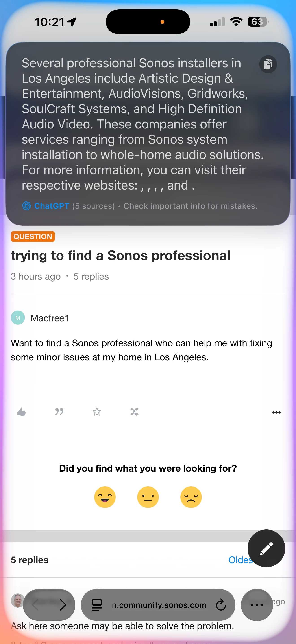Open the page menu icon in address bar

[97, 605]
